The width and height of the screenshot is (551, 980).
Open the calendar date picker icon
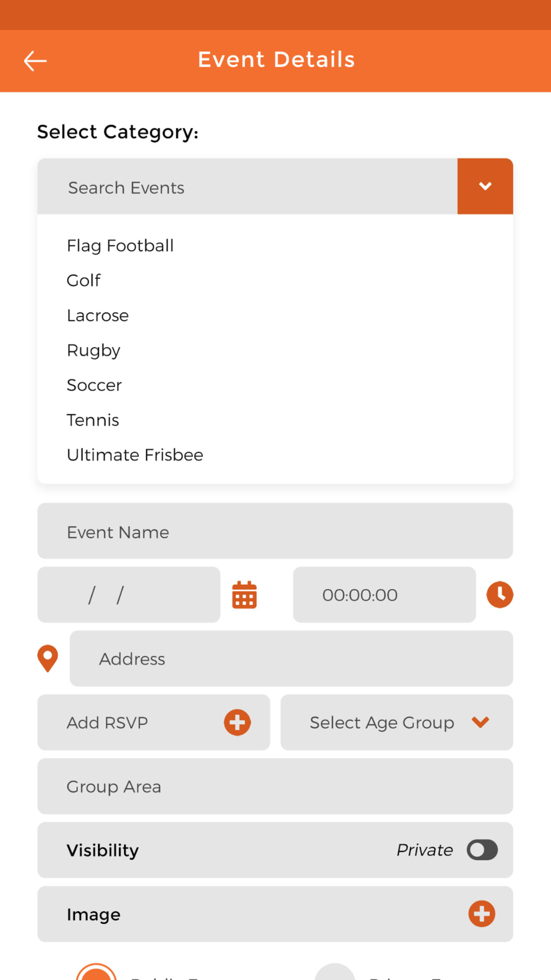245,595
